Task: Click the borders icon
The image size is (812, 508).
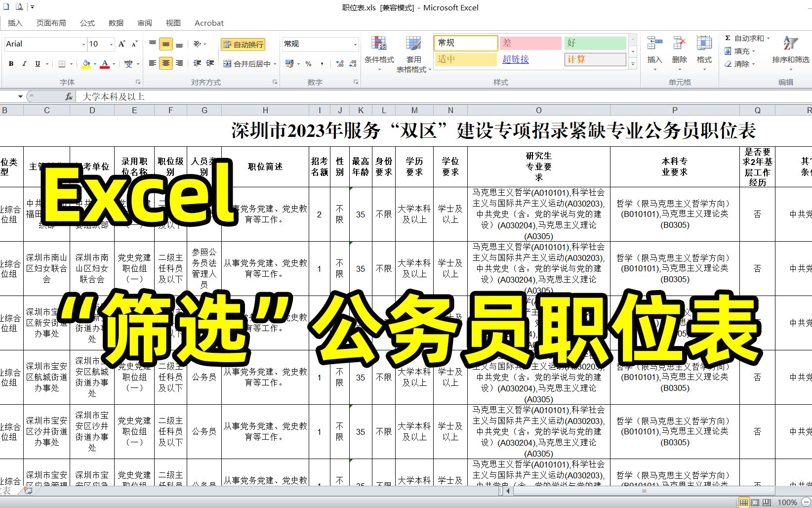Action: click(62, 64)
